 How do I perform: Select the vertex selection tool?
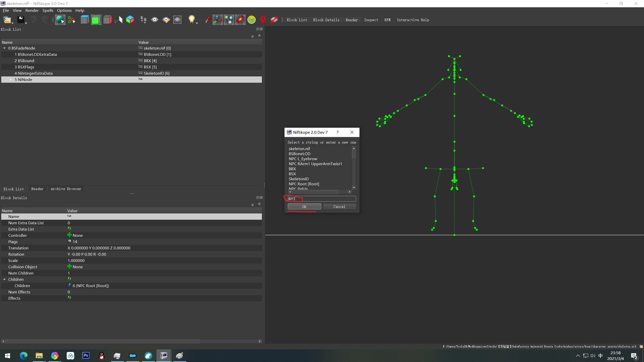point(71,20)
